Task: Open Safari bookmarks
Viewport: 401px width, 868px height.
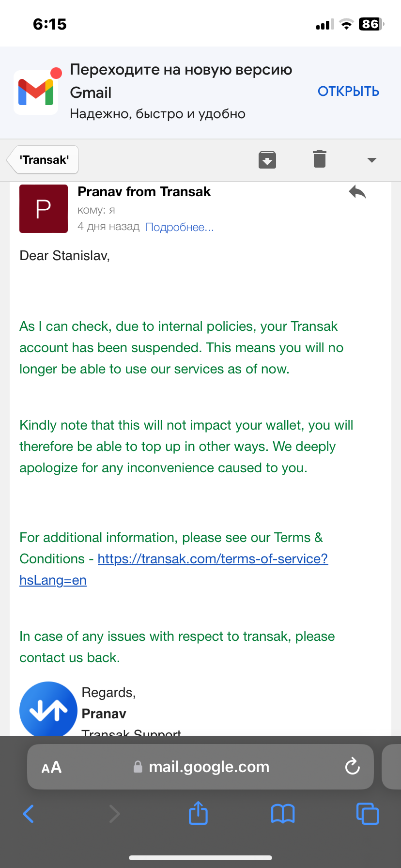Action: (x=283, y=814)
